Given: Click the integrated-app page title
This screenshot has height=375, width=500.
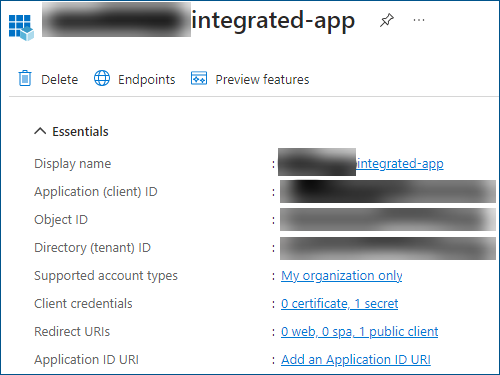Looking at the screenshot, I should 273,21.
